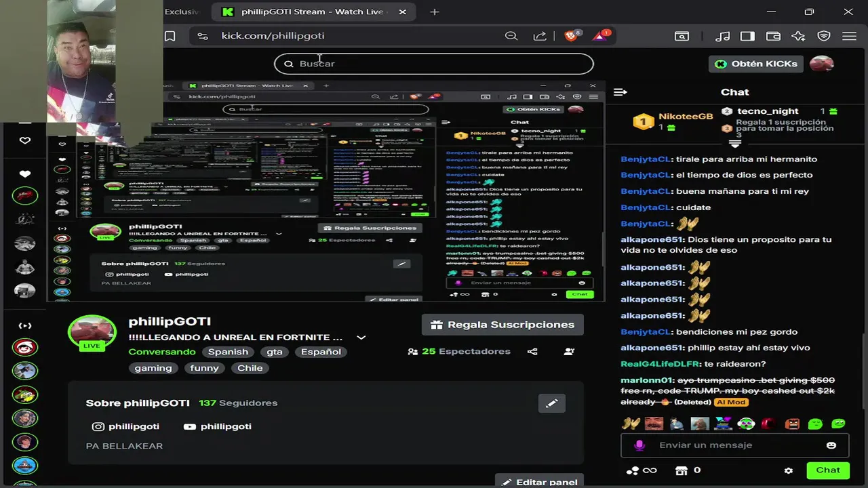Screen dimensions: 868x488
Task: Click the Obtén KICKs button
Action: [x=757, y=64]
